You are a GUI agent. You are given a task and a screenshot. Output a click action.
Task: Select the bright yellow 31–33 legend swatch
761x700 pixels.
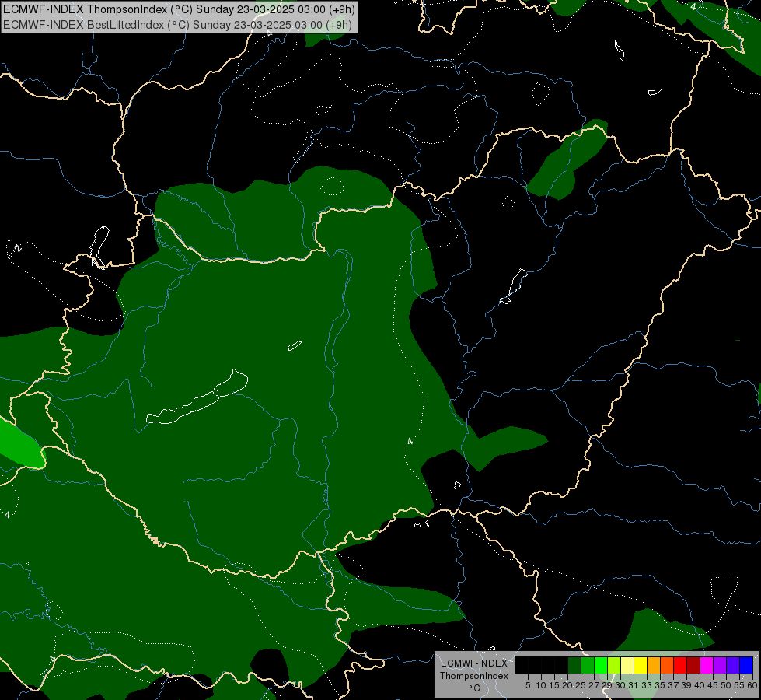coord(641,665)
